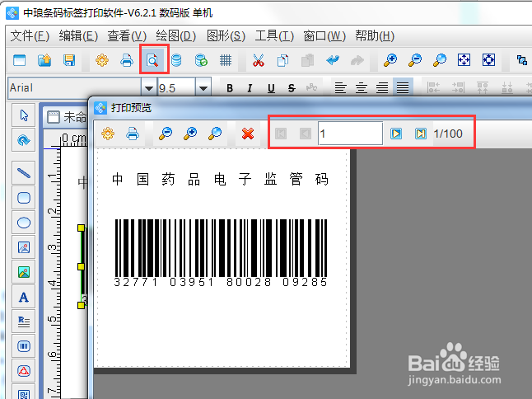This screenshot has width=532, height=399.
Task: Open database settings cylinder icon
Action: pyautogui.click(x=176, y=60)
